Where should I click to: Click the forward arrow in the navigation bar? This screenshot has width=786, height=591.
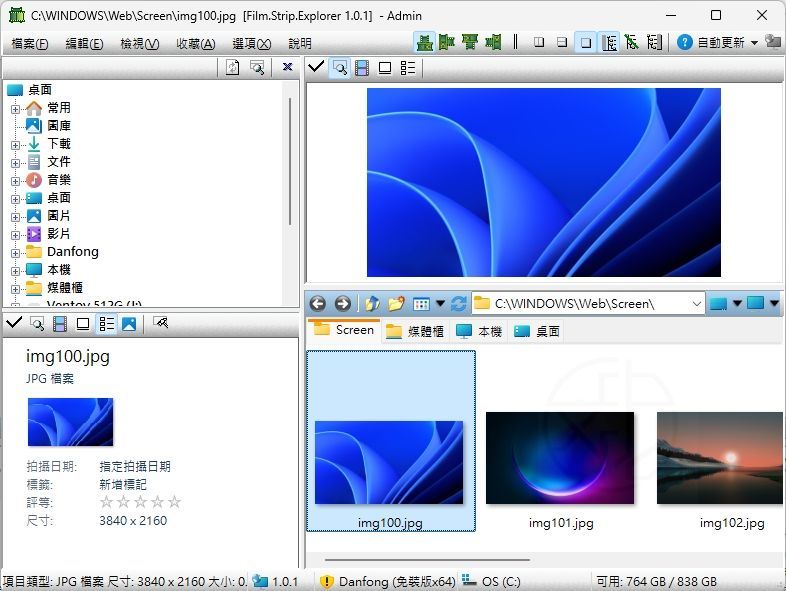pos(343,304)
